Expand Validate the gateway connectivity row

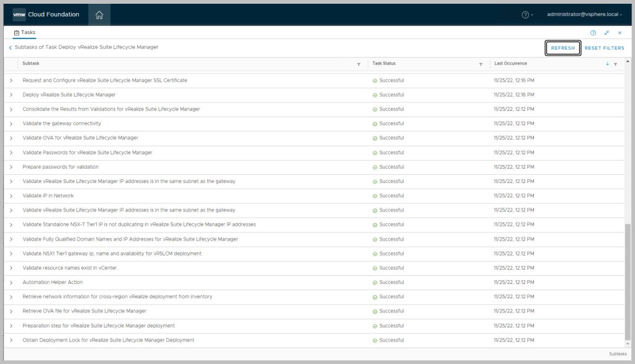pyautogui.click(x=11, y=124)
